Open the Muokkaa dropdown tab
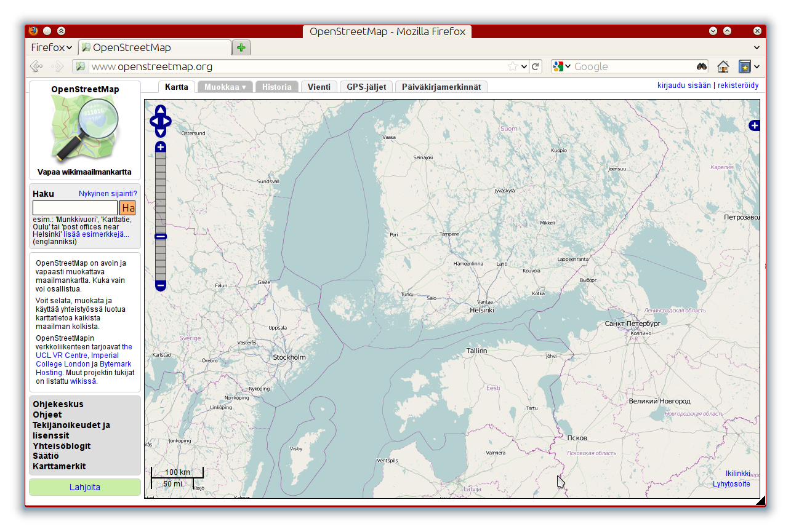The width and height of the screenshot is (791, 532). 225,87
